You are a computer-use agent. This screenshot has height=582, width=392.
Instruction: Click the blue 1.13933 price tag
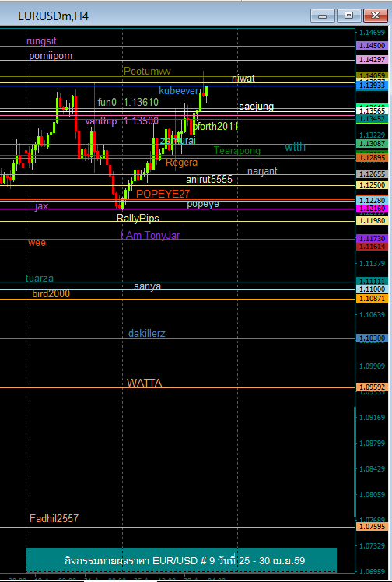coord(372,86)
